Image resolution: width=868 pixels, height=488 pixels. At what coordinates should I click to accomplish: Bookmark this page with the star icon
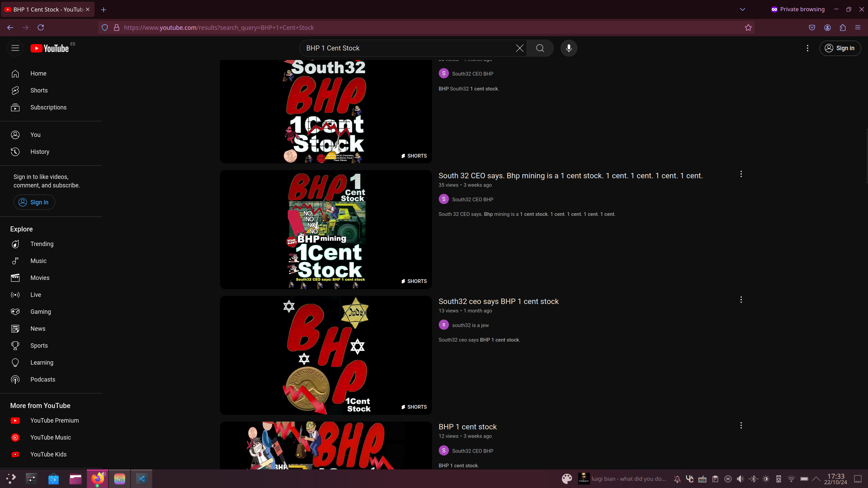pyautogui.click(x=748, y=28)
